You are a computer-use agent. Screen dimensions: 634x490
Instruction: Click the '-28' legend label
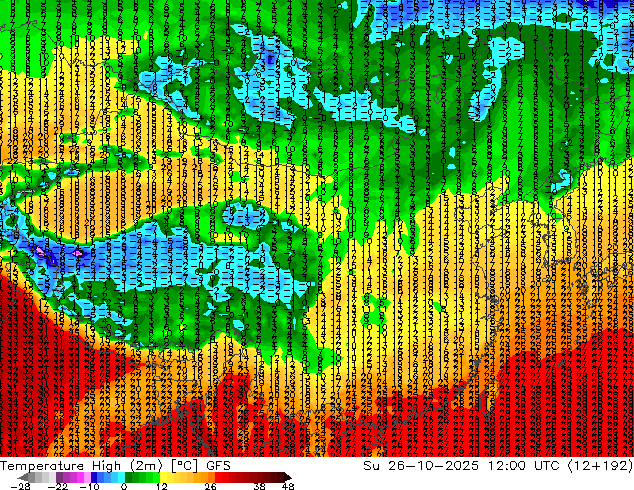[21, 486]
